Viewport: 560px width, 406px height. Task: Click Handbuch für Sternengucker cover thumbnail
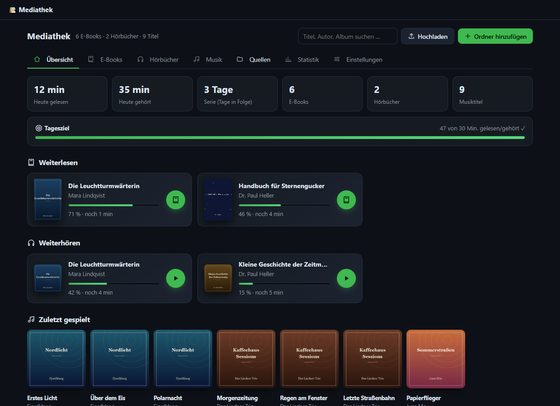point(218,199)
